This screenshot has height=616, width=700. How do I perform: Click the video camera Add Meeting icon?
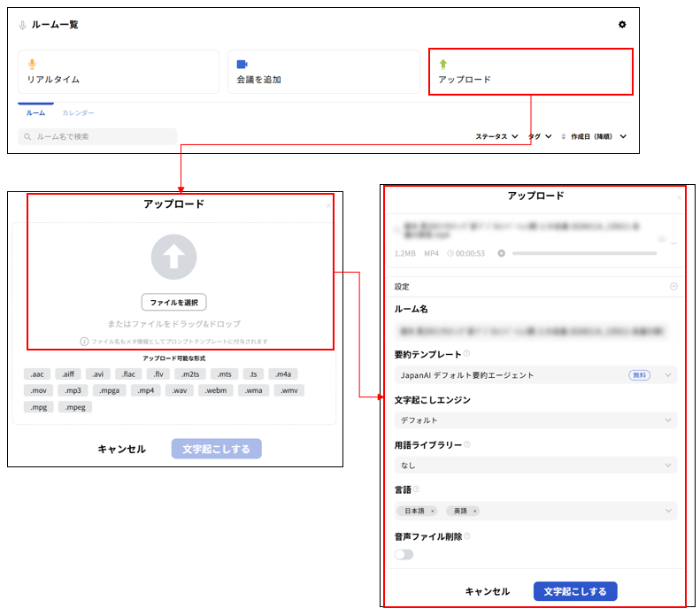point(242,64)
